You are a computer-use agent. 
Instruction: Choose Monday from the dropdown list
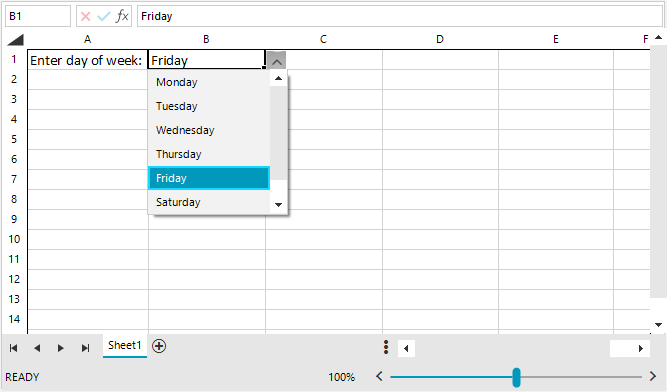pyautogui.click(x=209, y=82)
